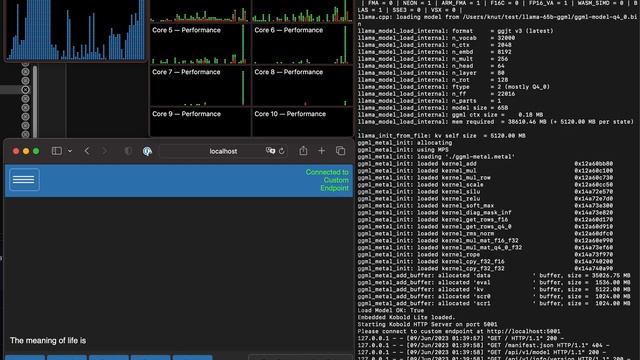Click the large blue CPU history graph
Viewport: 640px width, 360px height.
point(76,30)
